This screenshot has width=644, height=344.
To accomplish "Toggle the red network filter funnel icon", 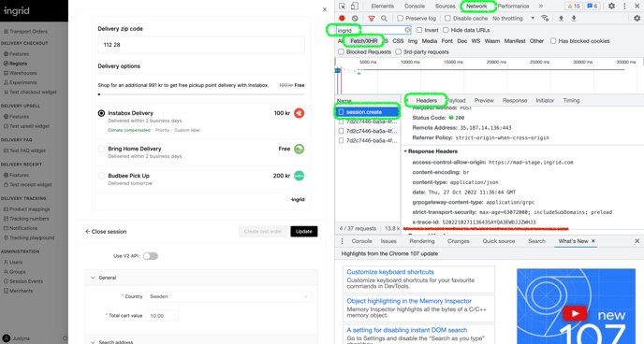I will [372, 19].
